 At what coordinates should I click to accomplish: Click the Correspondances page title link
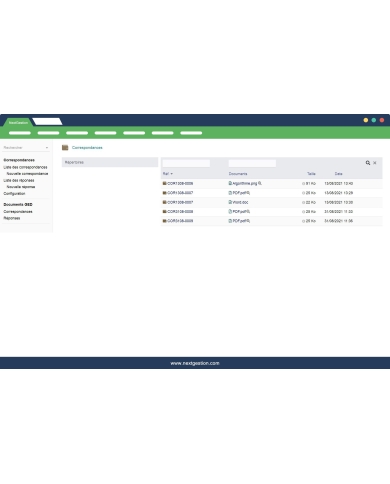[x=87, y=147]
